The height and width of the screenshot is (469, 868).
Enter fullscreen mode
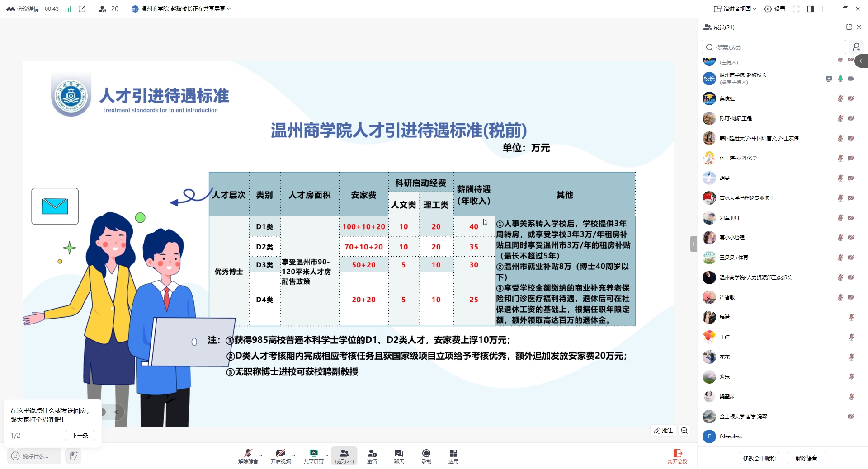(796, 9)
